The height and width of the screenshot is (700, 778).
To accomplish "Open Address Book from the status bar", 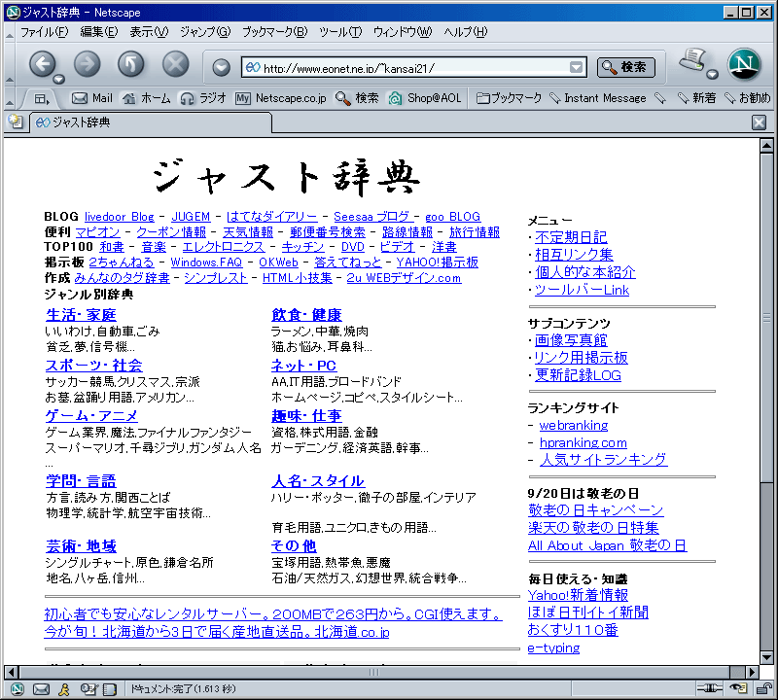I will pos(110,688).
